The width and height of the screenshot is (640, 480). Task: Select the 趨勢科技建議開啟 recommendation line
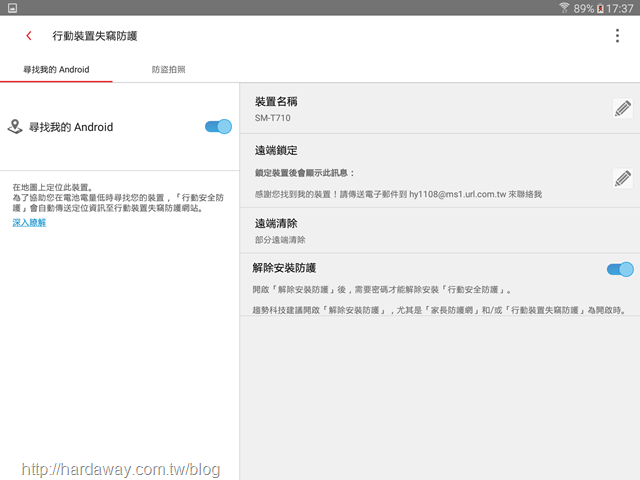[x=439, y=310]
